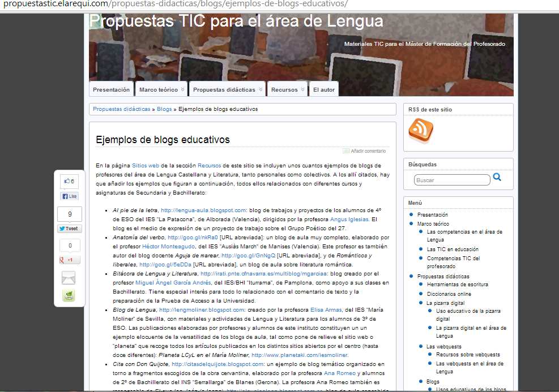
Task: Select Marco teórico in the sidebar Menú
Action: [433, 223]
